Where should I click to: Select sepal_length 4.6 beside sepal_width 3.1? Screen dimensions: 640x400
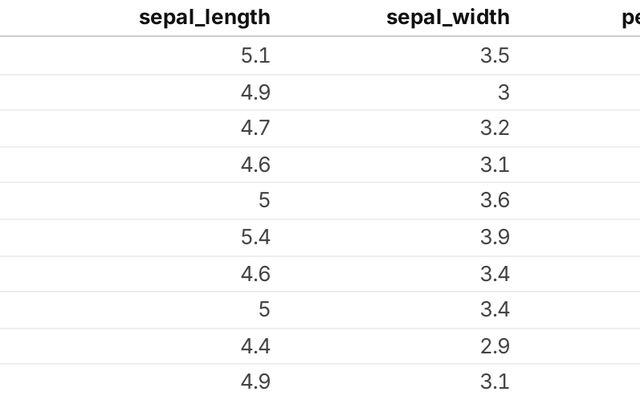click(x=256, y=164)
